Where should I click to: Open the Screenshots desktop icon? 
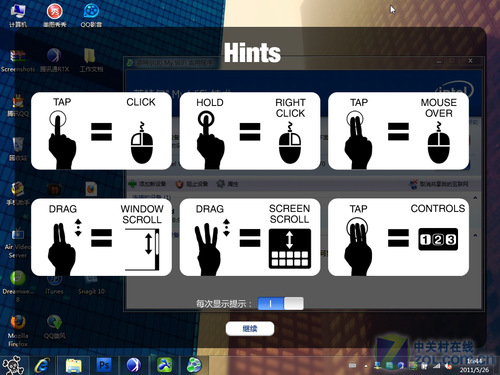coord(18,61)
